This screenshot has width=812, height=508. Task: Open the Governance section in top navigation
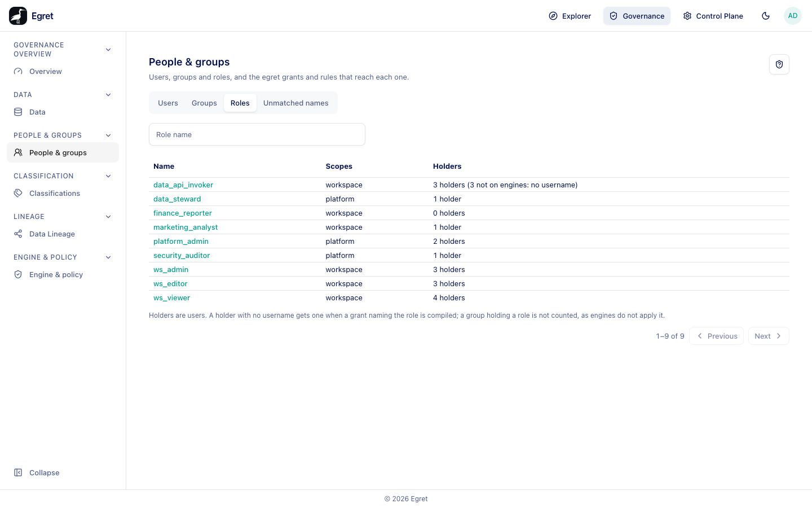637,16
